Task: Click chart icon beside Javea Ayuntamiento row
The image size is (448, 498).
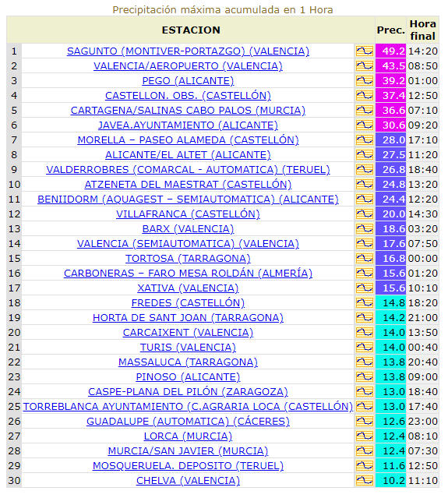Action: click(x=364, y=125)
